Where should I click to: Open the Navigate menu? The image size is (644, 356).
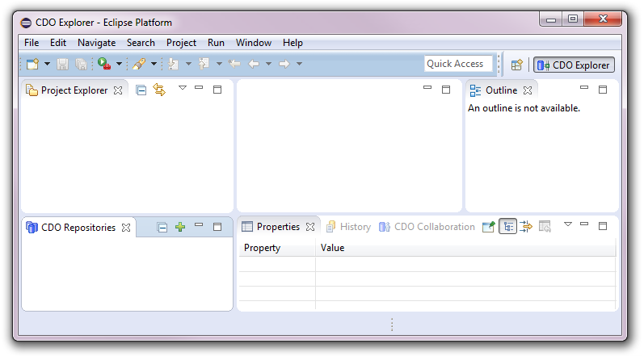pos(96,43)
